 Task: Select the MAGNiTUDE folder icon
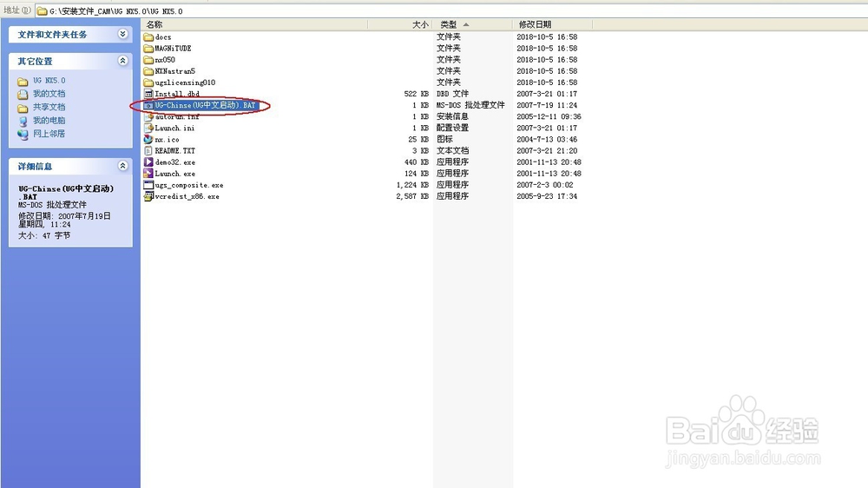(x=148, y=48)
